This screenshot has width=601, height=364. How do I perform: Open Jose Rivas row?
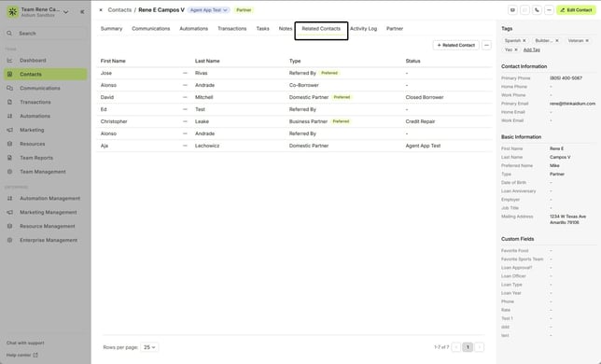(294, 73)
